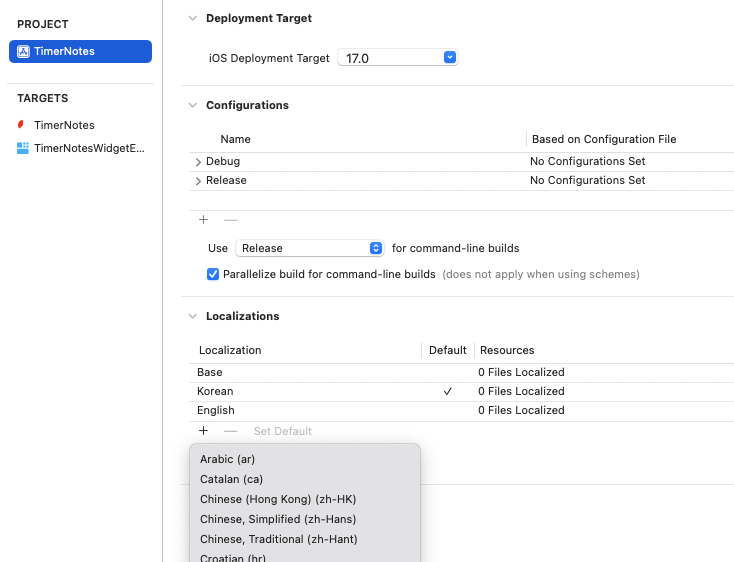Collapse the Configurations section
The height and width of the screenshot is (562, 734).
click(192, 105)
